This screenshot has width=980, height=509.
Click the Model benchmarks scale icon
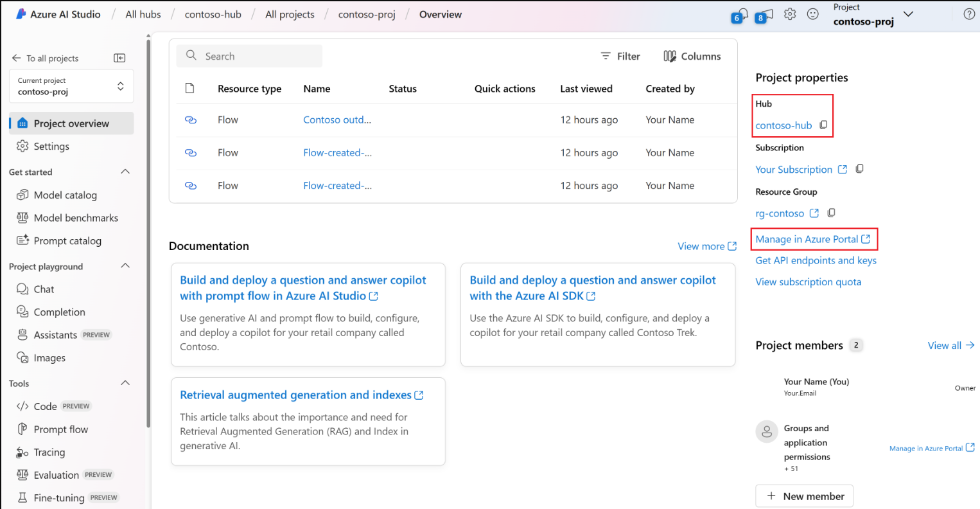(22, 218)
